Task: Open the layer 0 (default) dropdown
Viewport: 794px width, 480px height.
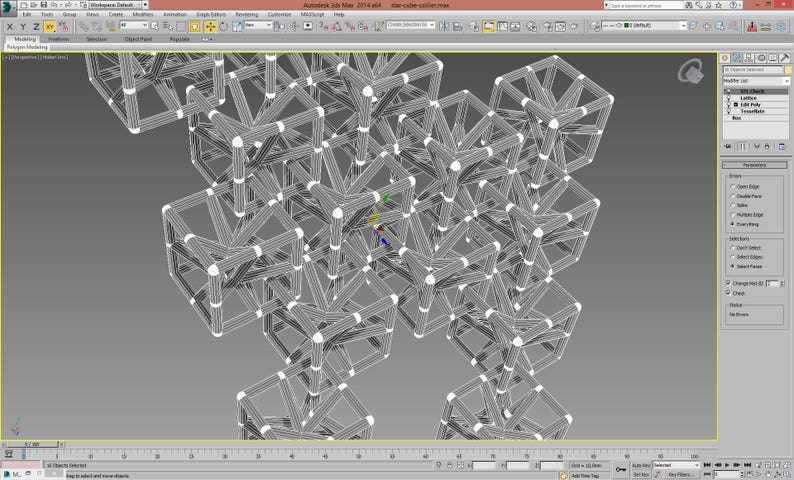Action: [x=644, y=25]
